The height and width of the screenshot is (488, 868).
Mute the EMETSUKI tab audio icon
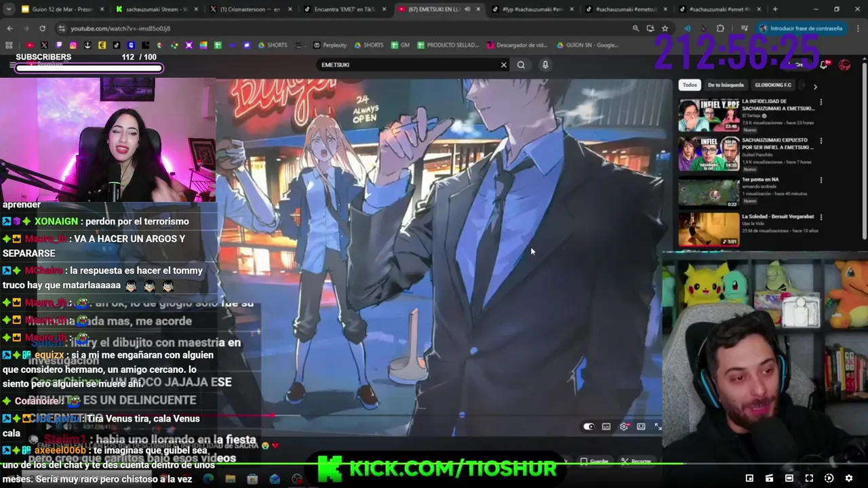467,9
